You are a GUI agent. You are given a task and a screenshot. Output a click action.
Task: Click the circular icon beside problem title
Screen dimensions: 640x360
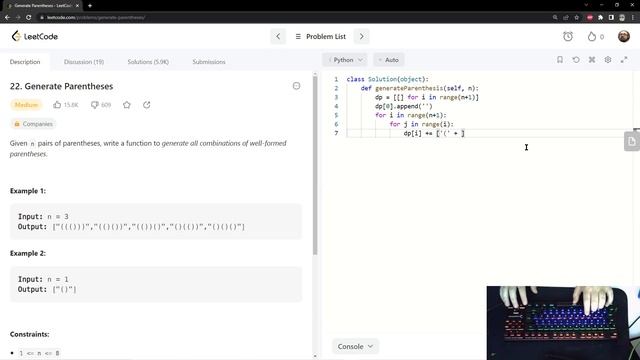pos(296,86)
